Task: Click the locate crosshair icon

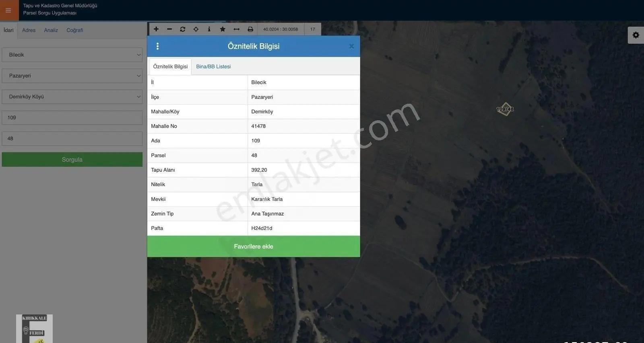Action: click(x=196, y=29)
